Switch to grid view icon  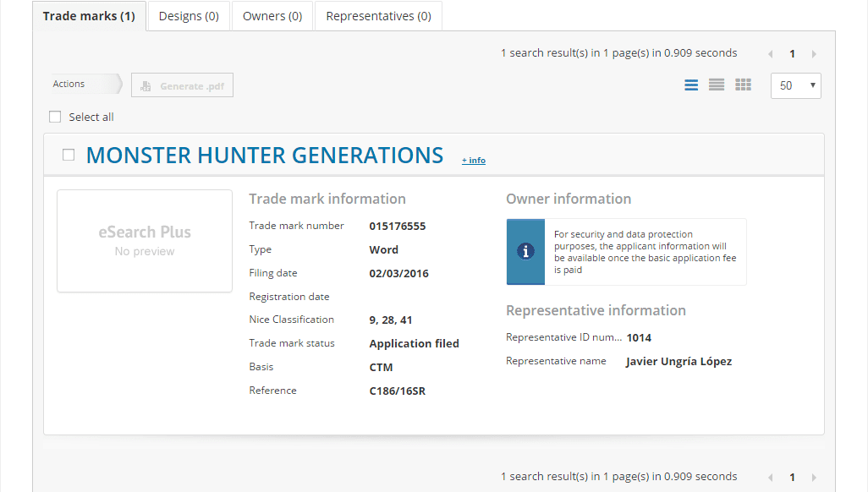coord(743,85)
